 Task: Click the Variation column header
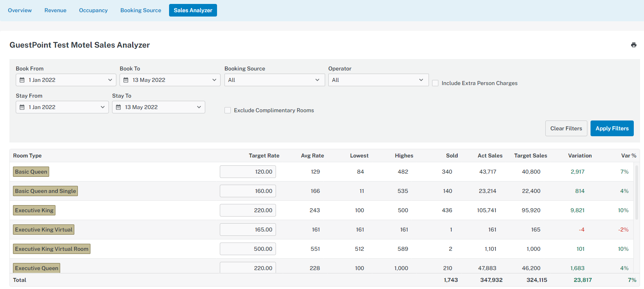click(580, 156)
